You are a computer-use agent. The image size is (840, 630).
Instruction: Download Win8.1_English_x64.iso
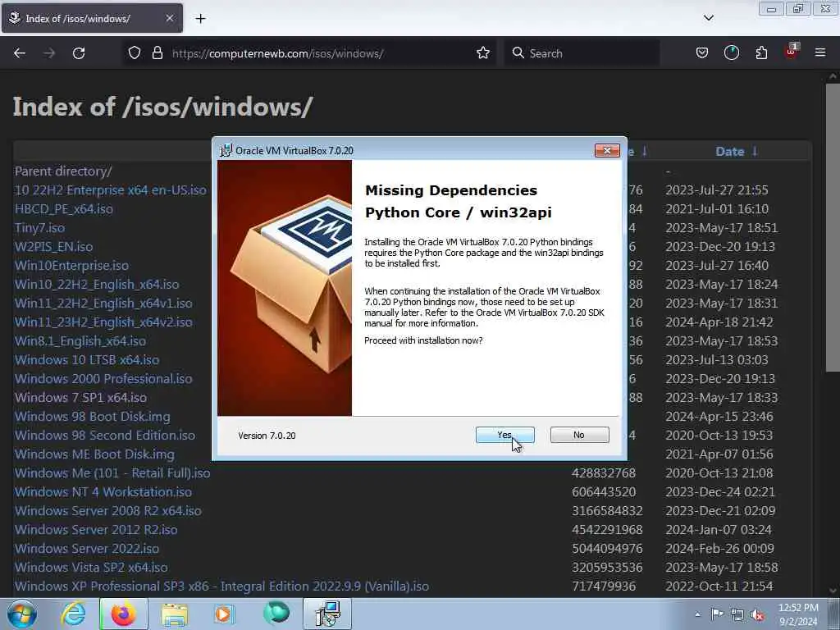click(x=80, y=340)
